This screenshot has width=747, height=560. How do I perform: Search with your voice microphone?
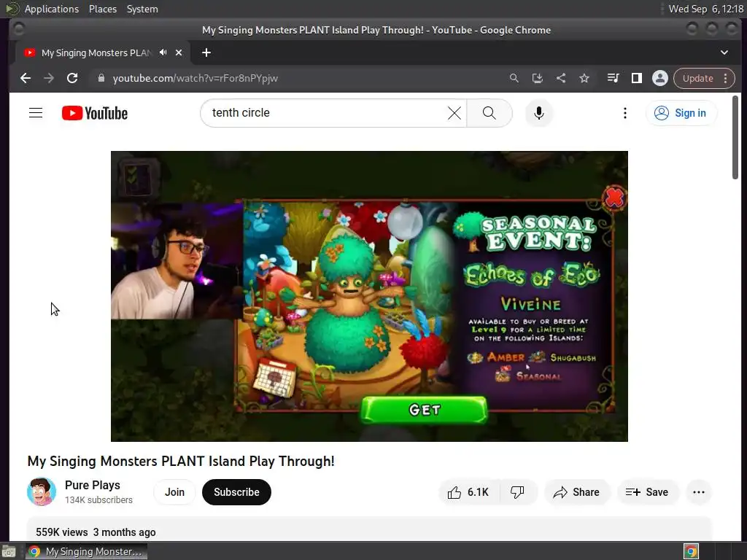[539, 113]
